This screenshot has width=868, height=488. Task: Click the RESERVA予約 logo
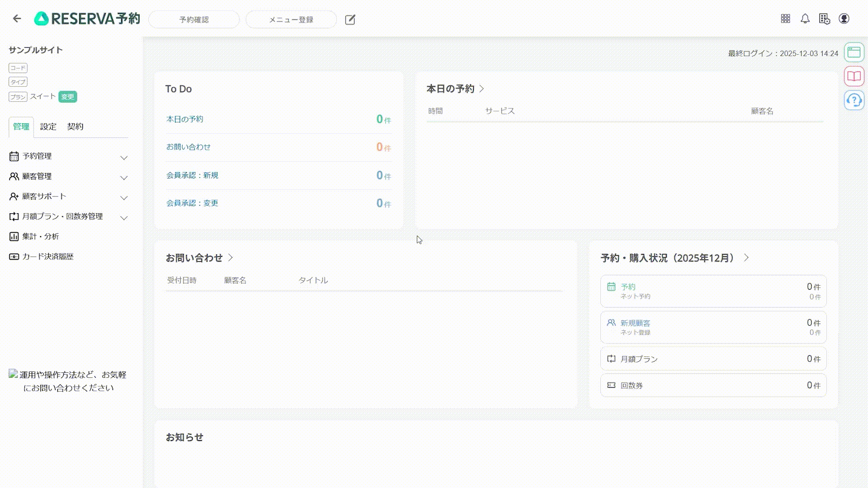pyautogui.click(x=87, y=19)
